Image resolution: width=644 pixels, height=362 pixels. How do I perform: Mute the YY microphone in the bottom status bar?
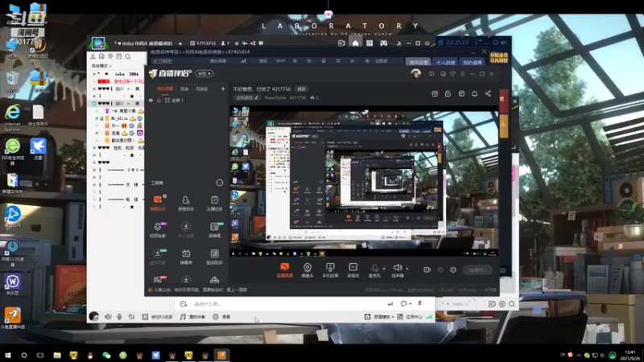tap(119, 317)
